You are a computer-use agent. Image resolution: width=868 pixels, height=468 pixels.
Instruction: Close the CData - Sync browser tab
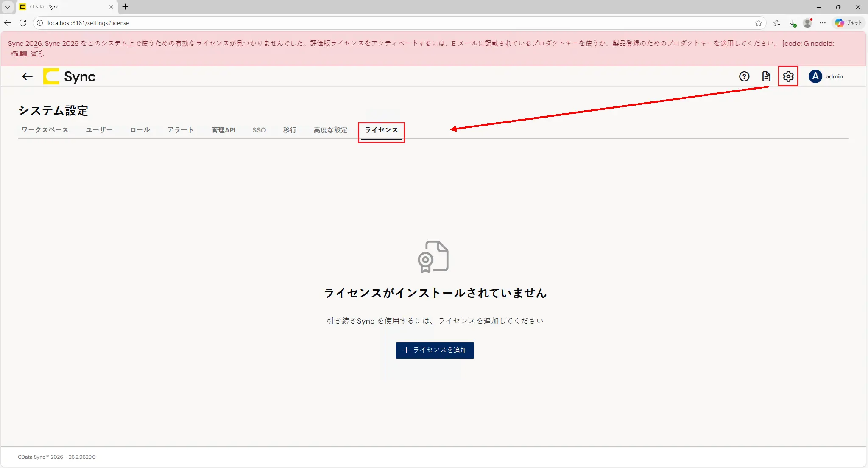coord(111,7)
